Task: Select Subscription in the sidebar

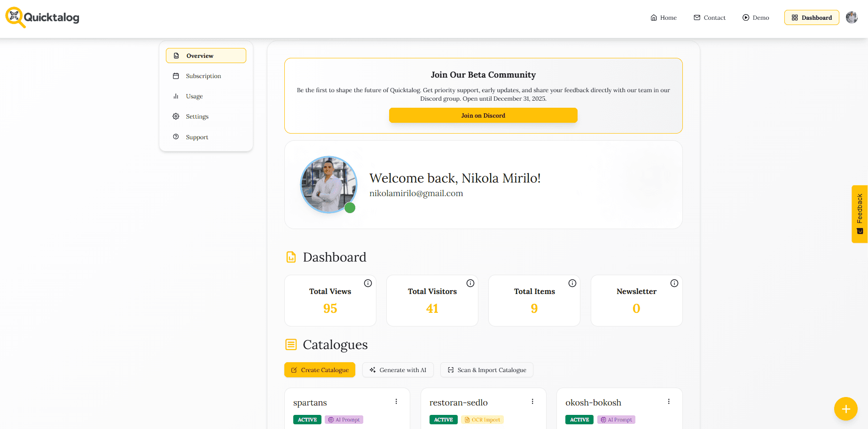Action: point(203,76)
